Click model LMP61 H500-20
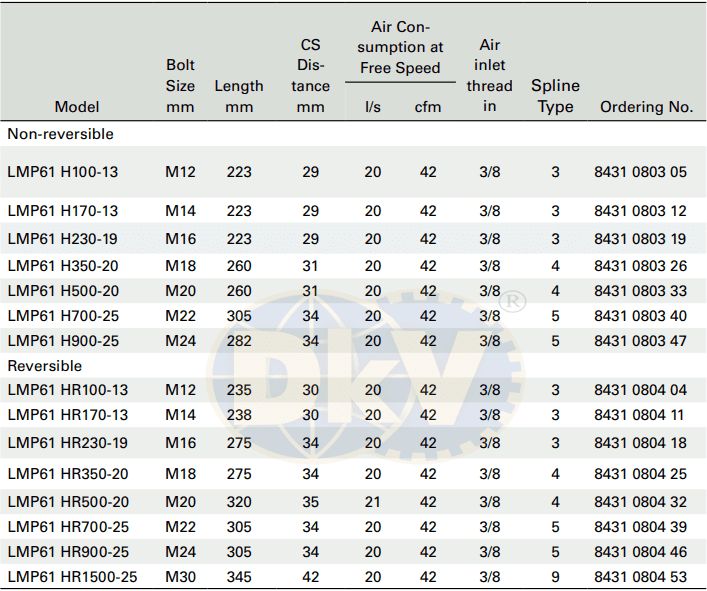The height and width of the screenshot is (591, 707). click(63, 291)
